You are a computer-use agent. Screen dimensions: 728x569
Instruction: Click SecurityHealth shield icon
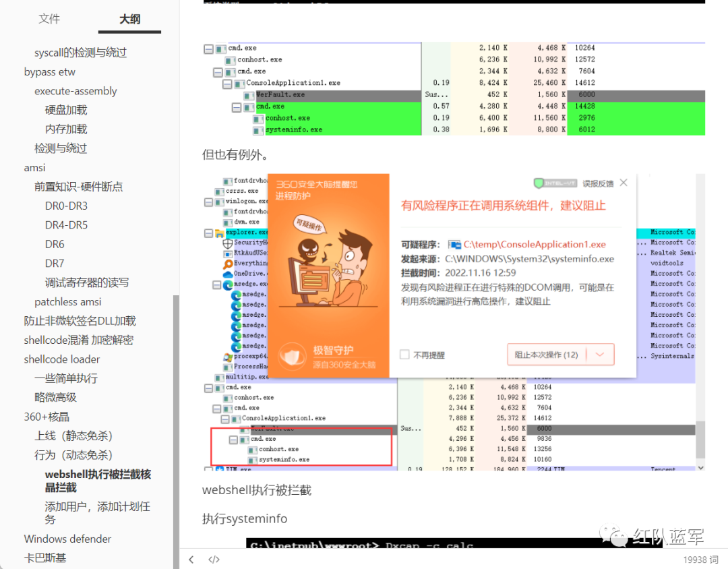tap(228, 243)
